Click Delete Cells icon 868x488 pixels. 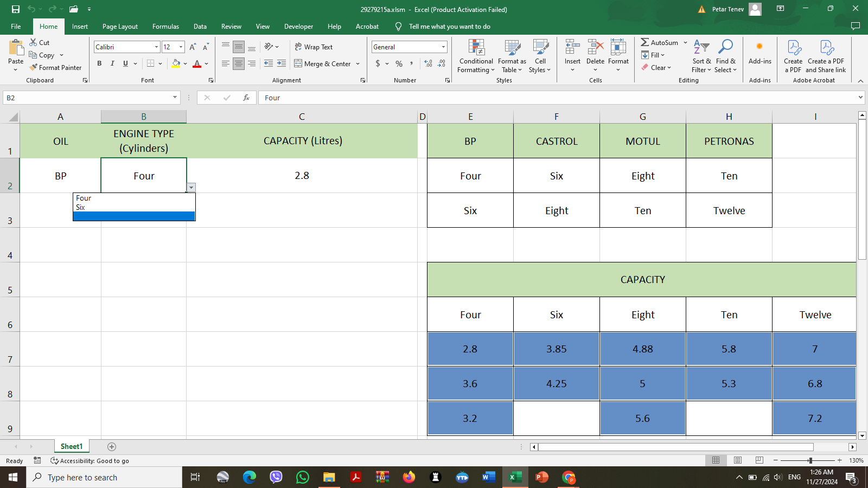tap(595, 47)
